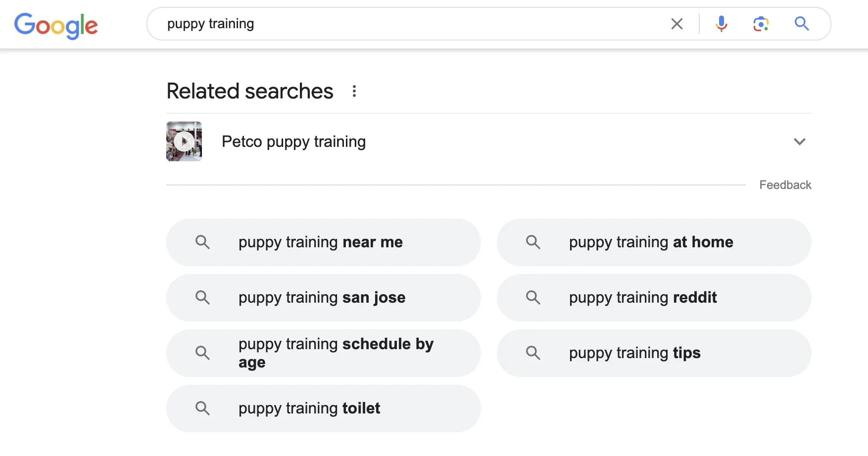The width and height of the screenshot is (868, 456).
Task: Open Google Lens image search icon
Action: click(761, 24)
